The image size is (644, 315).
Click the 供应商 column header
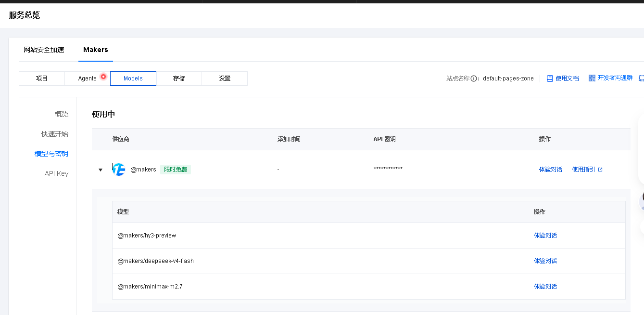pos(121,139)
